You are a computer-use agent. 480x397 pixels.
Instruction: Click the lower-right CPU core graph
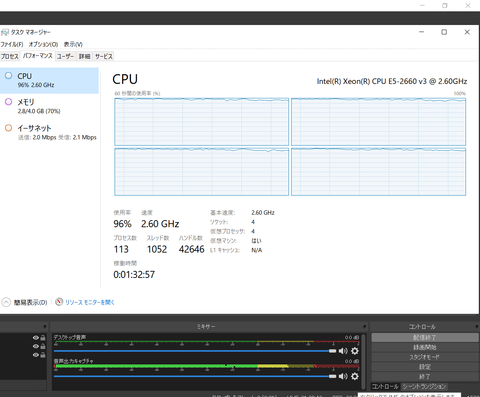379,172
